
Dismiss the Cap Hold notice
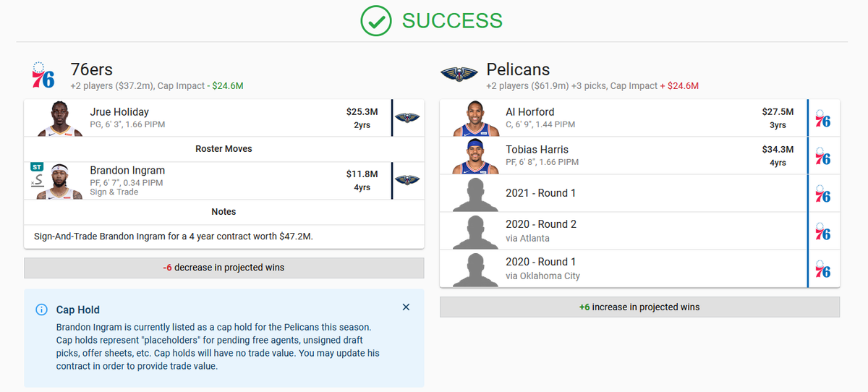tap(406, 307)
